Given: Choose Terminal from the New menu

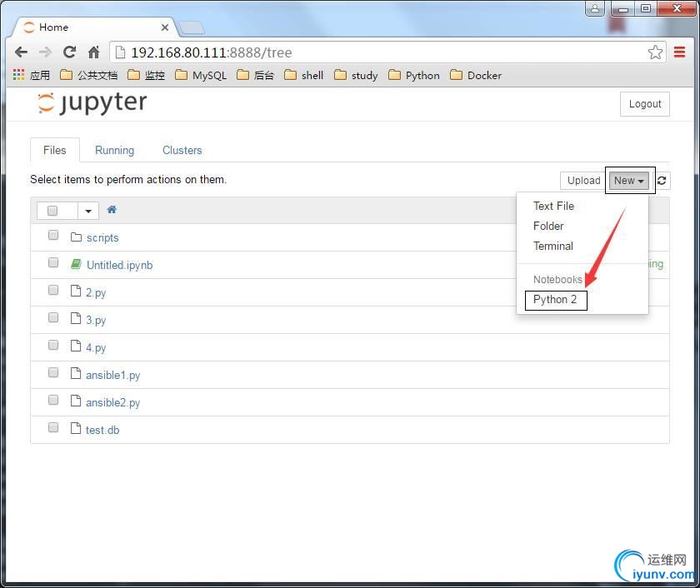Looking at the screenshot, I should pos(553,246).
